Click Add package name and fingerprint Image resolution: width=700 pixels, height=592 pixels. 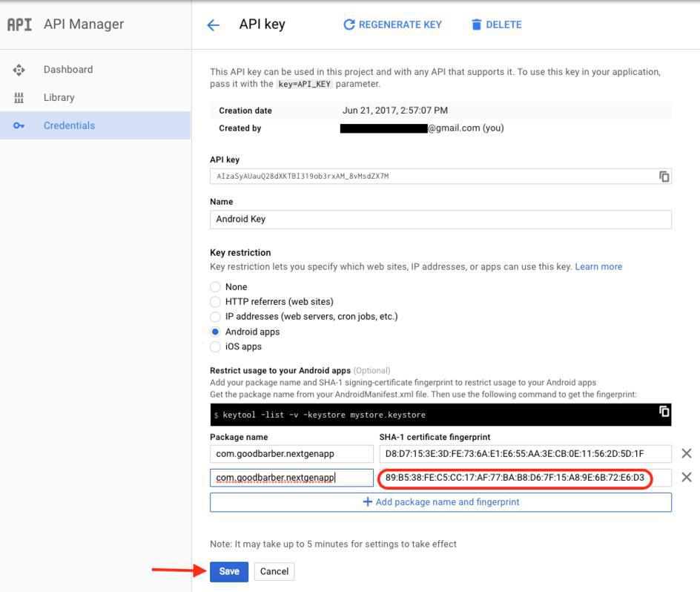pos(440,502)
